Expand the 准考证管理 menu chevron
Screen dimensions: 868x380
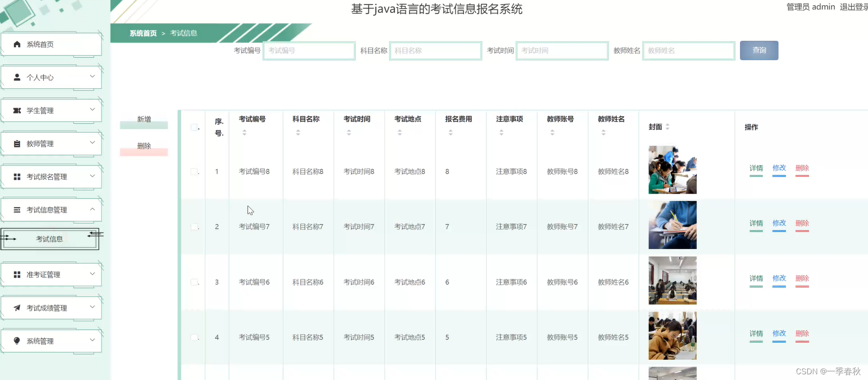[x=92, y=274]
